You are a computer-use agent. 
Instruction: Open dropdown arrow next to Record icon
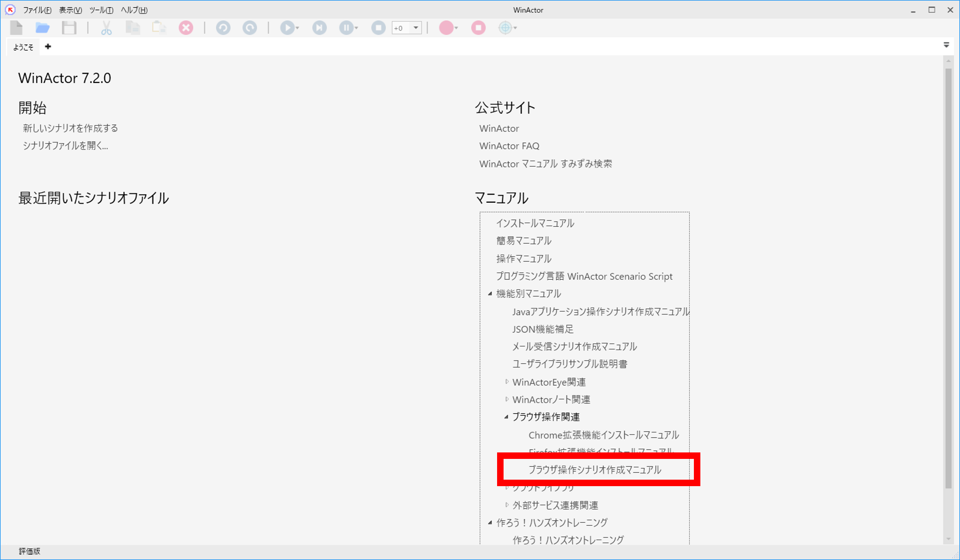(456, 28)
